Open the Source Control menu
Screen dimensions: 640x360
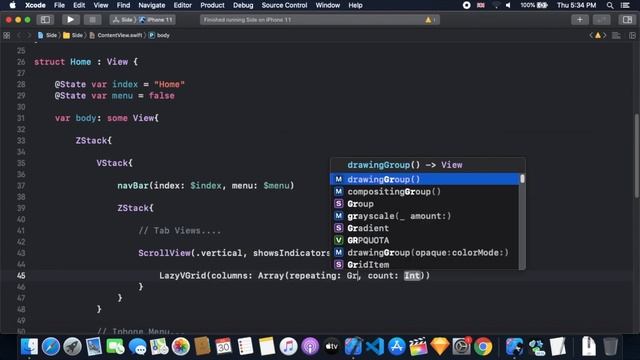tap(284, 5)
